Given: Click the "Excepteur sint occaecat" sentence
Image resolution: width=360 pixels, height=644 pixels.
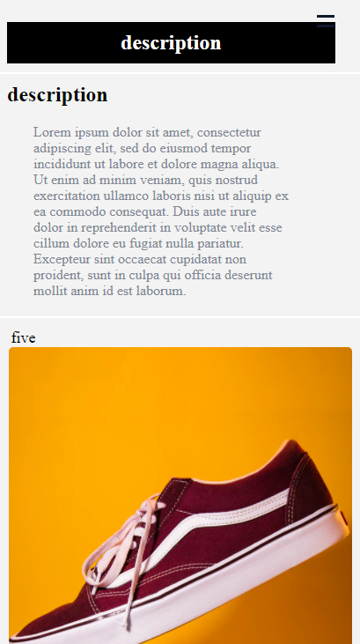Looking at the screenshot, I should 152,275.
